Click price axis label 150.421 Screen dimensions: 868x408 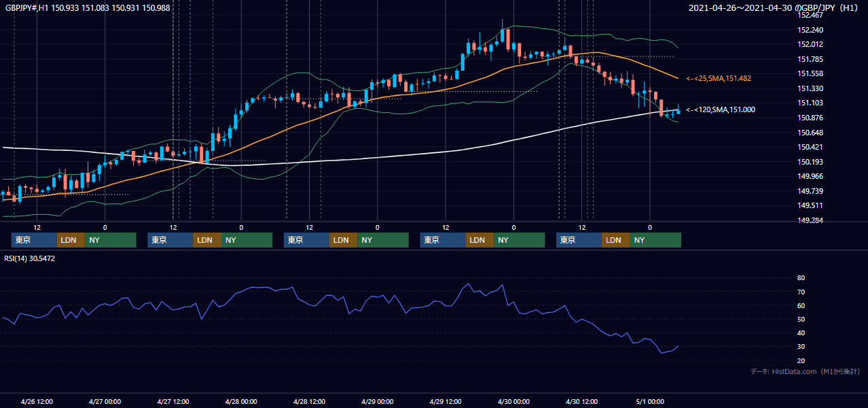coord(811,147)
